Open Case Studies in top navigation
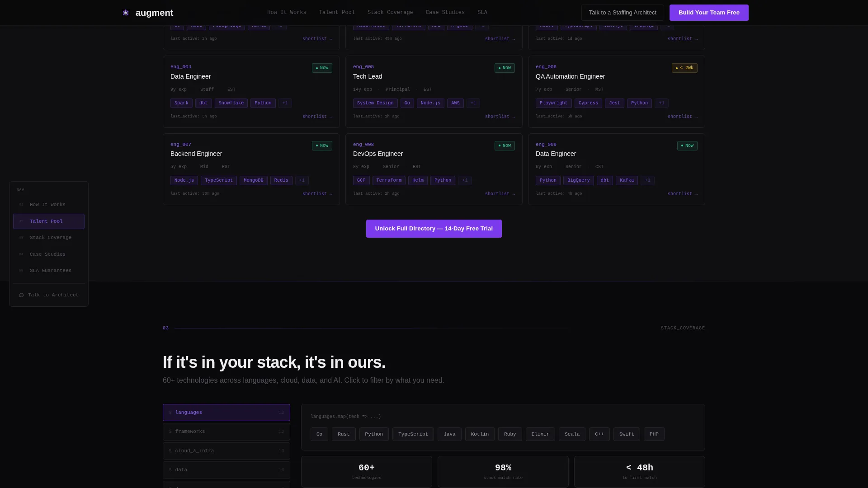The width and height of the screenshot is (868, 488). tap(445, 13)
